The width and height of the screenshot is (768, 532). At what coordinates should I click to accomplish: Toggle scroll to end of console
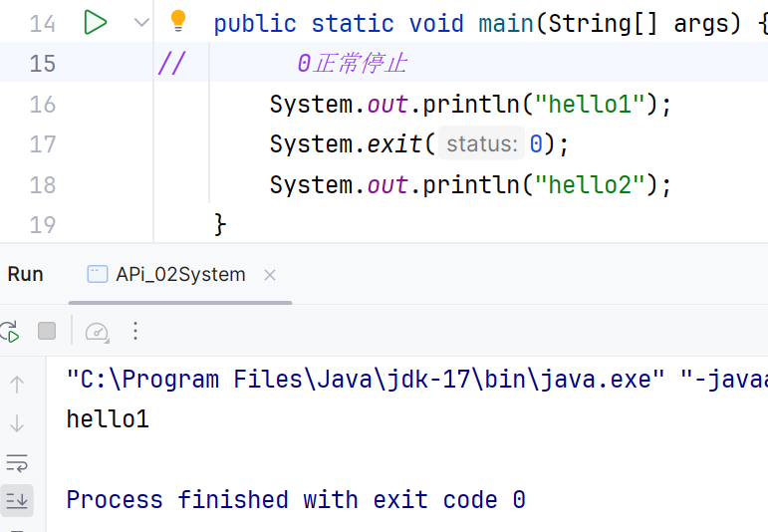17,501
